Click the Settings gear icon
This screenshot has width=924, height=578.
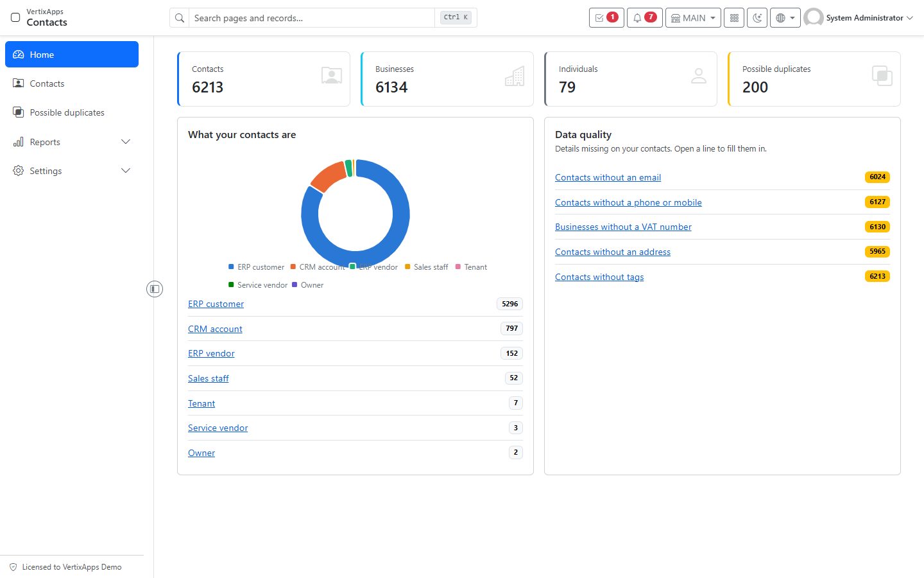[18, 171]
